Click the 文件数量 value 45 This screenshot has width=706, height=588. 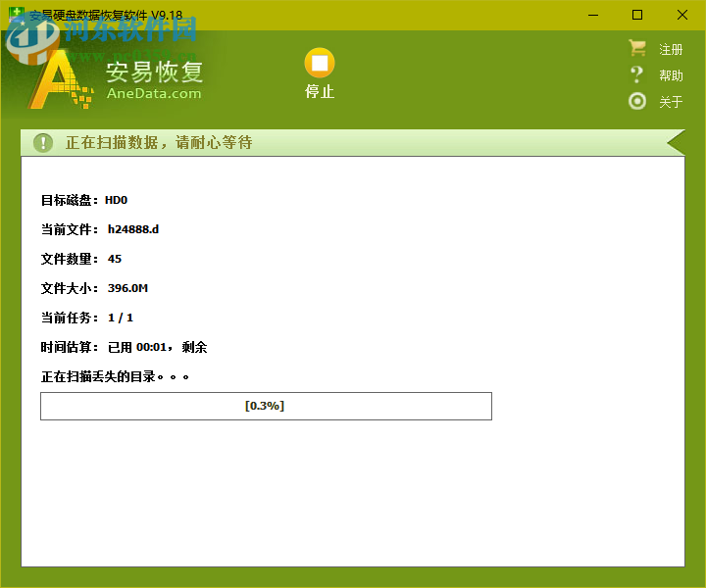point(115,259)
